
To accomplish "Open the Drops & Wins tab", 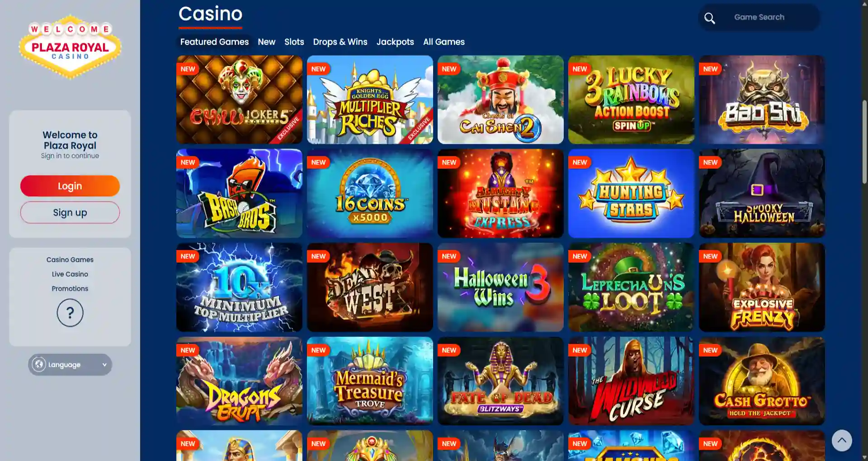I will (x=340, y=42).
